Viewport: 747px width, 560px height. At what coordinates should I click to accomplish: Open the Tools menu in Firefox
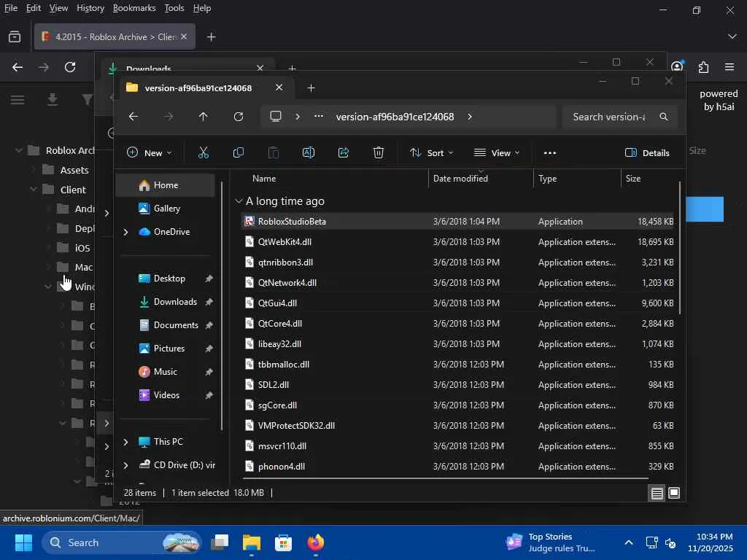(x=174, y=8)
